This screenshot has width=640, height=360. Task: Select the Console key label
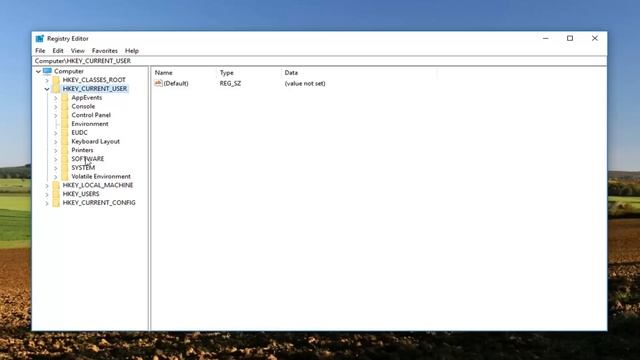83,106
